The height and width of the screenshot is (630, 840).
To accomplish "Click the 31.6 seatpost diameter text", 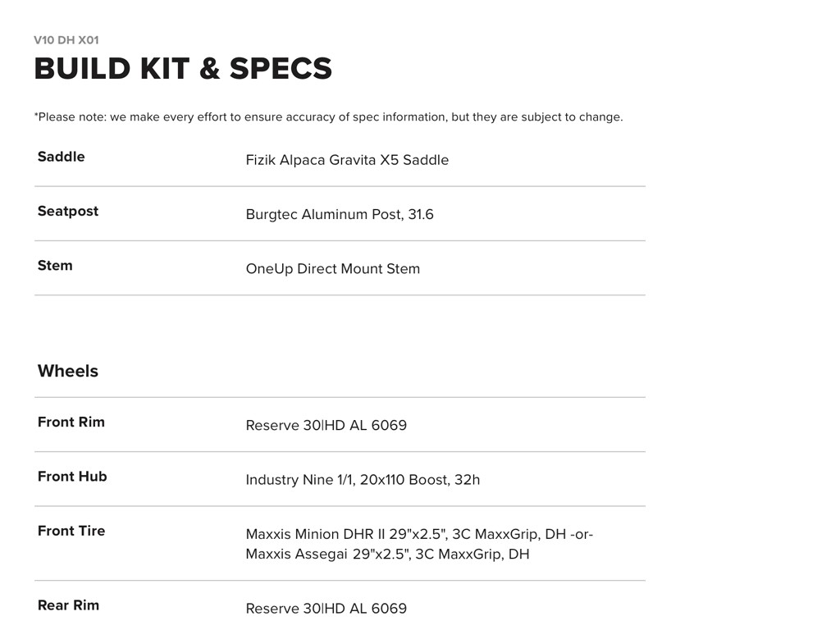I will [421, 214].
